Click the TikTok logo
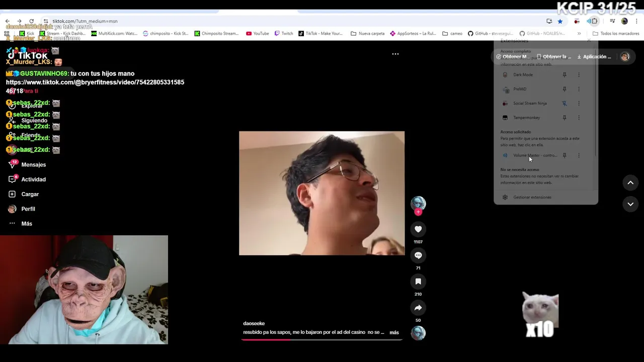 tap(27, 55)
